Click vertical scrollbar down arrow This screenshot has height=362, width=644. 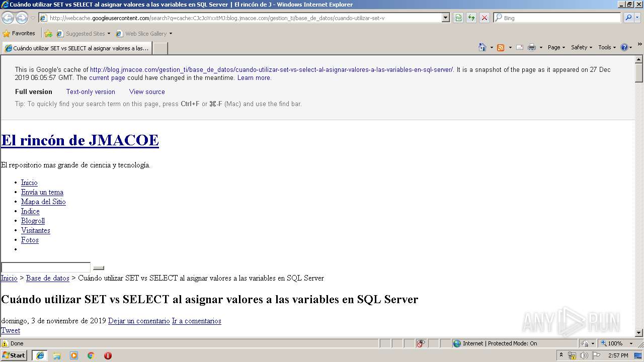[639, 332]
